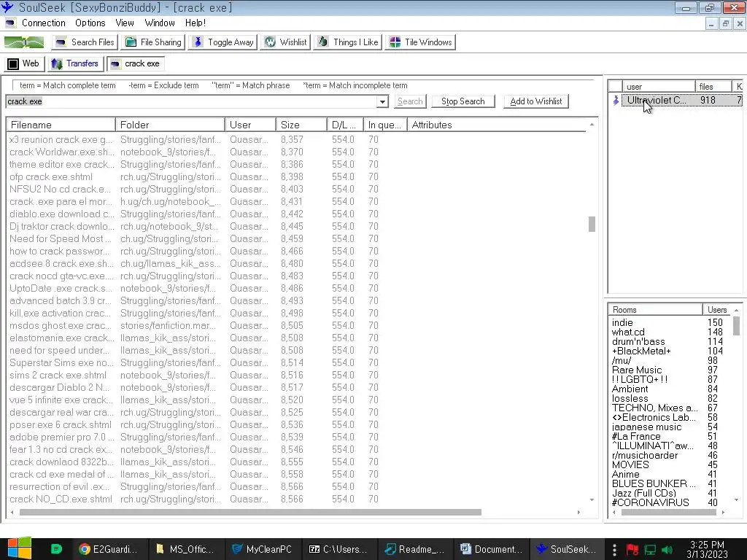This screenshot has width=747, height=560.
Task: Switch to C:\Users... taskbar window
Action: [338, 549]
